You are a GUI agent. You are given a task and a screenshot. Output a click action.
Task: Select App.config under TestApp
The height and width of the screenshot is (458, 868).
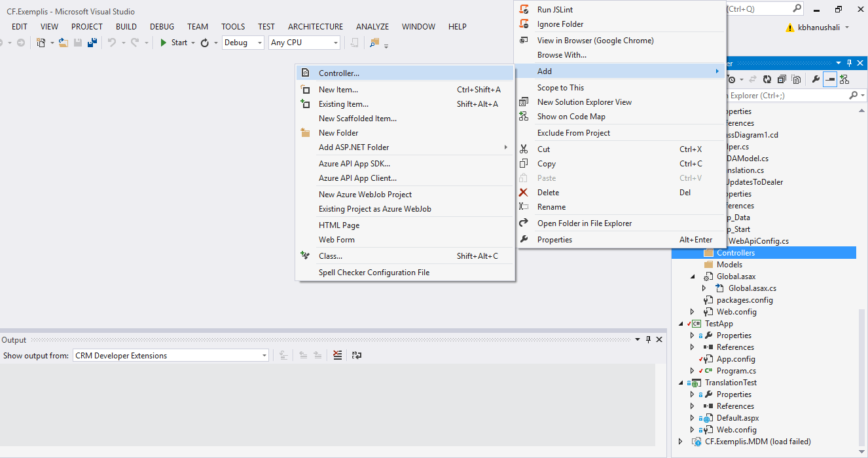point(736,359)
